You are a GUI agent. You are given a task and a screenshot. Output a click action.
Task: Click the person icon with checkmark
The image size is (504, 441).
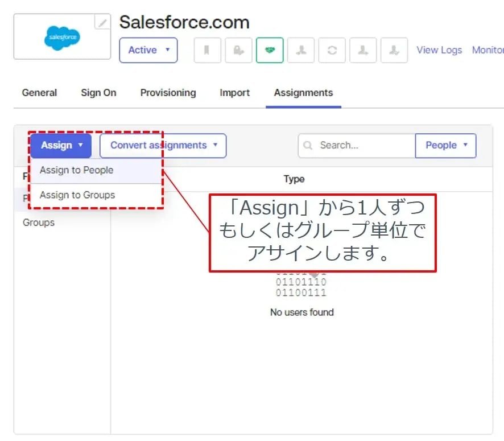394,51
